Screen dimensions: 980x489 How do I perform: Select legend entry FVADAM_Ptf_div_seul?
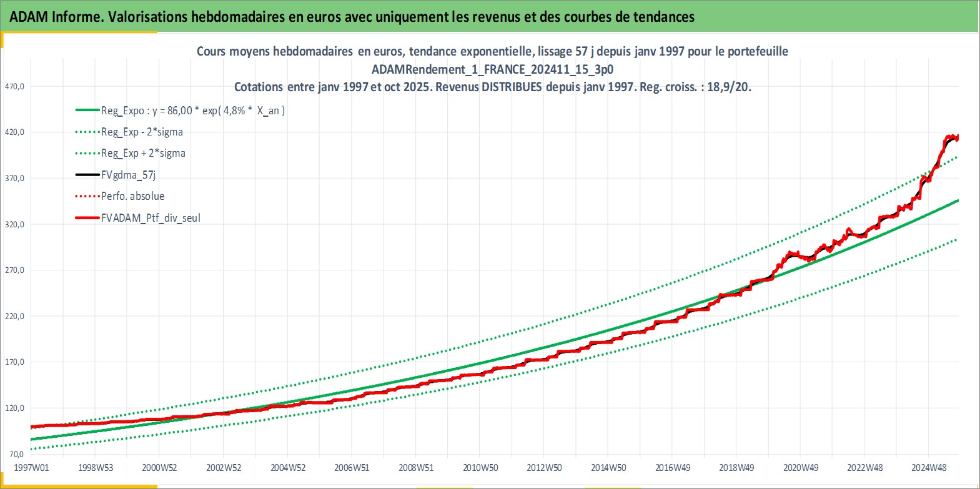(x=151, y=218)
